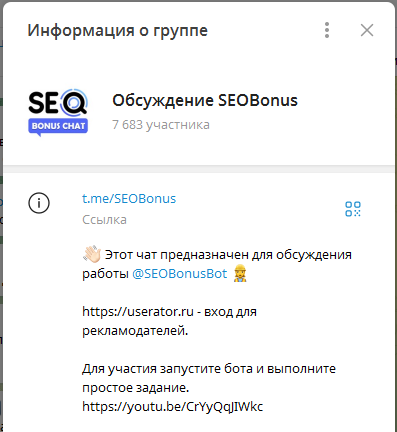Click the SEO Bonus Chat group avatar
Viewport: 397px width, 432px height.
tap(58, 113)
